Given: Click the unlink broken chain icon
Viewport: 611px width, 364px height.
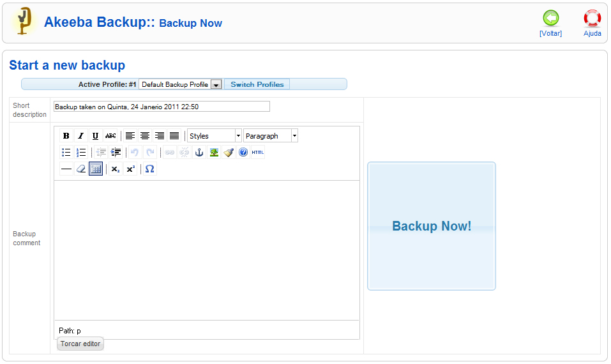Looking at the screenshot, I should (185, 153).
